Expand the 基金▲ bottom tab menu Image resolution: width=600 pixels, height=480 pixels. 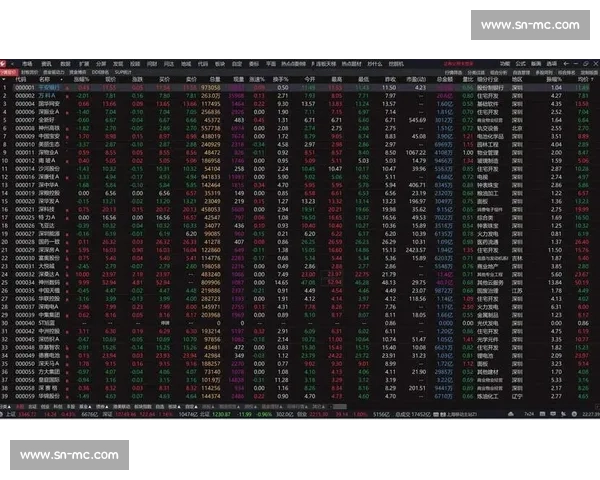84,407
